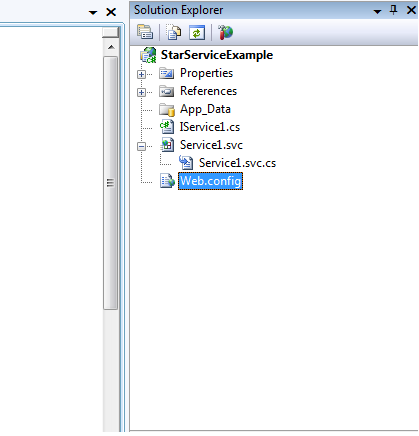Click the App_Data folder icon

point(167,109)
